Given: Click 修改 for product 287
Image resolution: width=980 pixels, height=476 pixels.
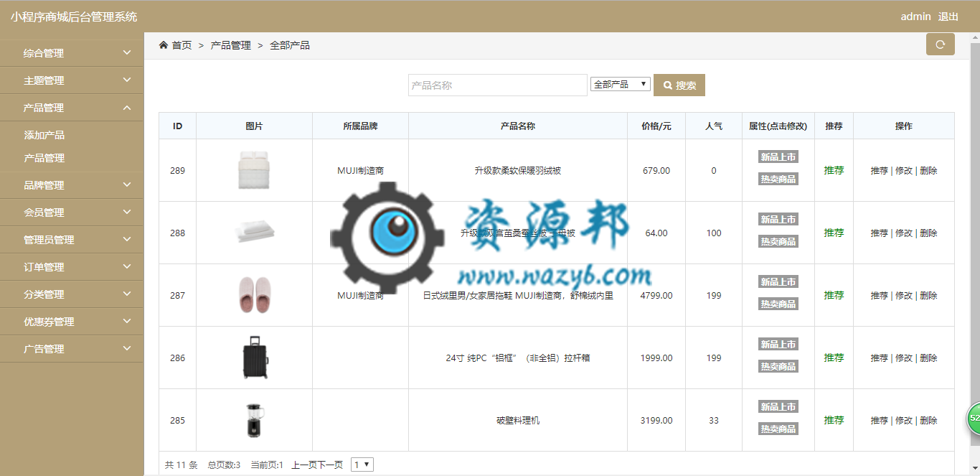Looking at the screenshot, I should 904,296.
